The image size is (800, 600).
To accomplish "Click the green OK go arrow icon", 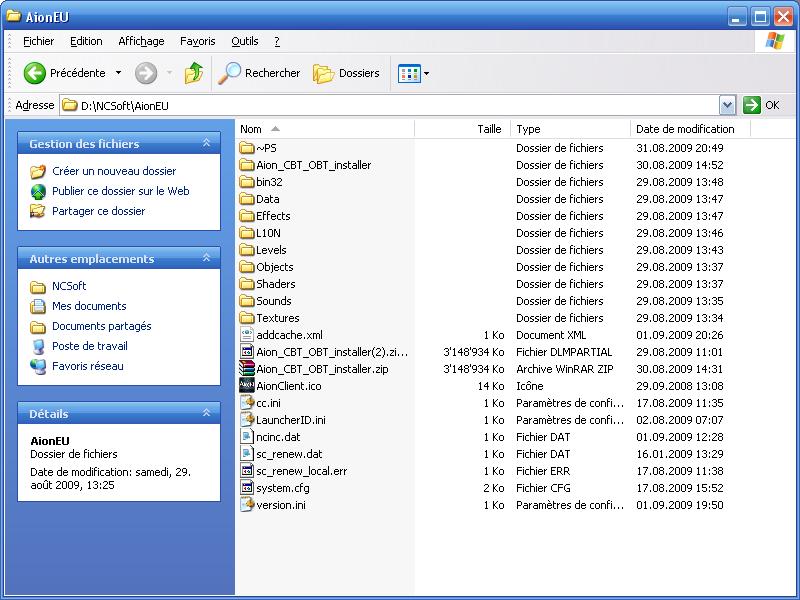I will 752,105.
